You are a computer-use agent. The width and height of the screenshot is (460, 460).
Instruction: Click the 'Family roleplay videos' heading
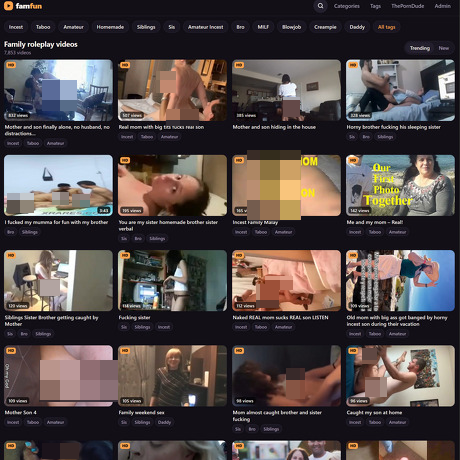tap(41, 44)
